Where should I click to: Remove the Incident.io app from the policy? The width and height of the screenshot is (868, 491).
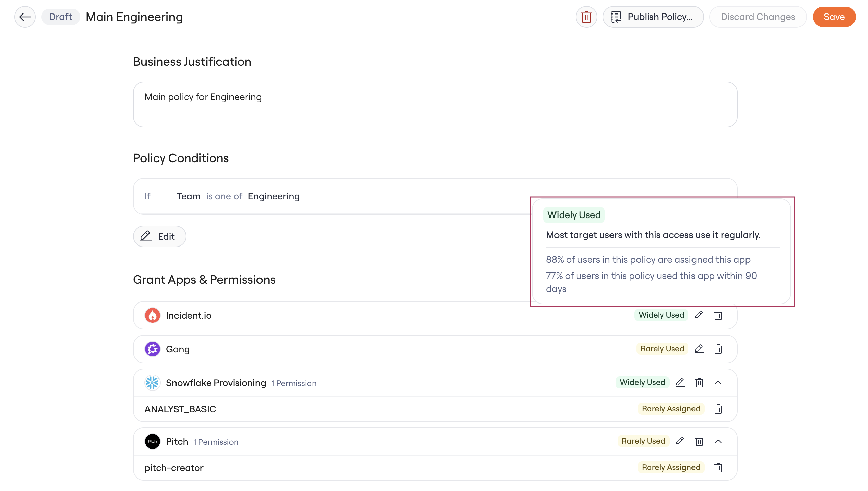718,315
